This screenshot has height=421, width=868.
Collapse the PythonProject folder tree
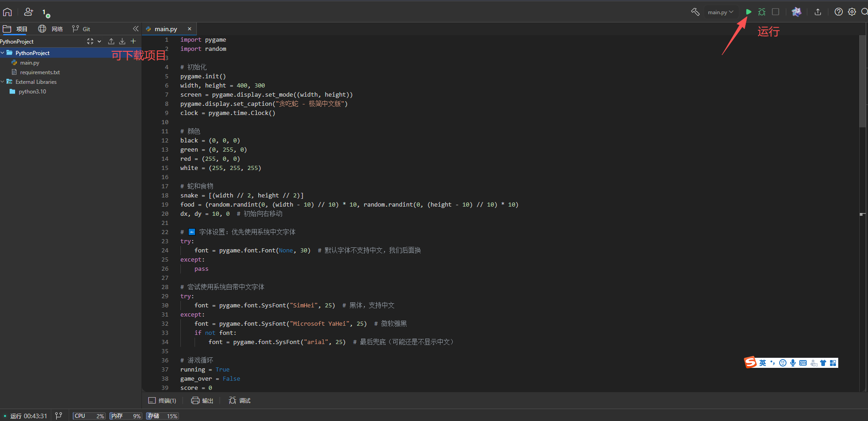(x=3, y=53)
